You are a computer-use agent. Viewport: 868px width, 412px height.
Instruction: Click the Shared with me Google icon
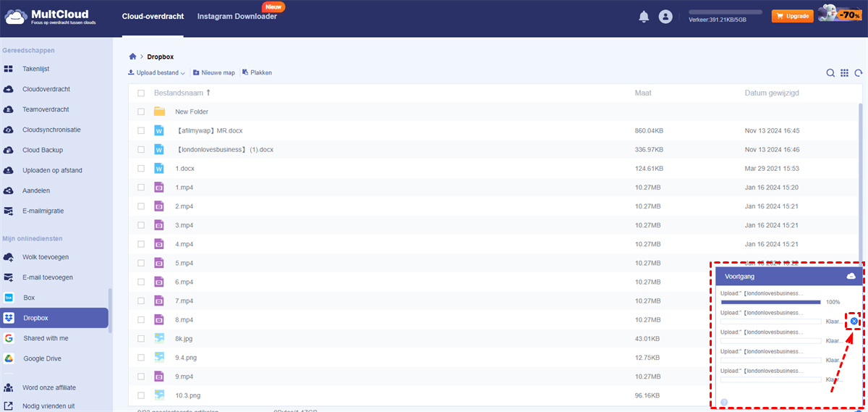9,338
